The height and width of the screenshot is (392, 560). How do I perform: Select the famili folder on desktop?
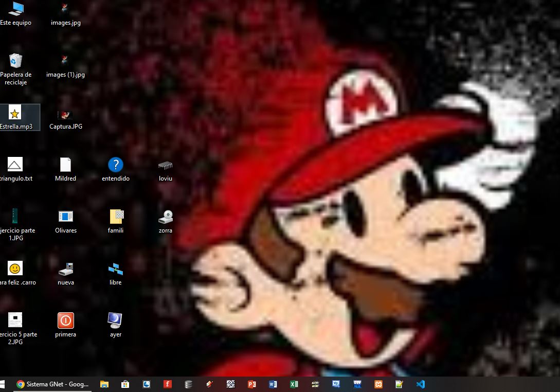click(116, 217)
